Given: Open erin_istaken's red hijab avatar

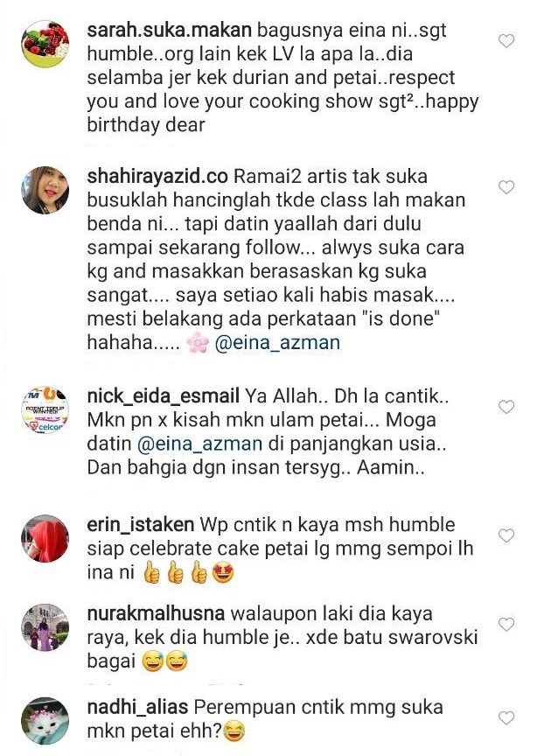Looking at the screenshot, I should 45,538.
